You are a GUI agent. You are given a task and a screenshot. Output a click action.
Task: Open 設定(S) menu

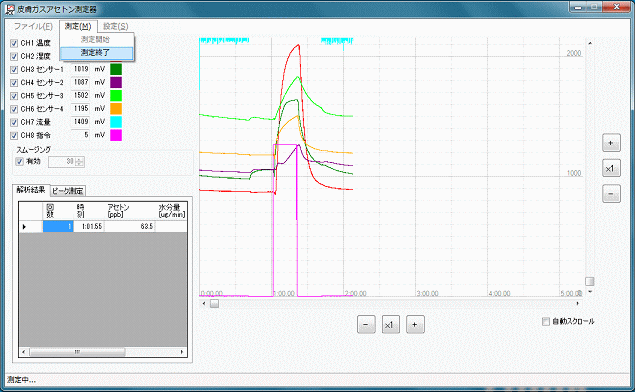coord(115,26)
